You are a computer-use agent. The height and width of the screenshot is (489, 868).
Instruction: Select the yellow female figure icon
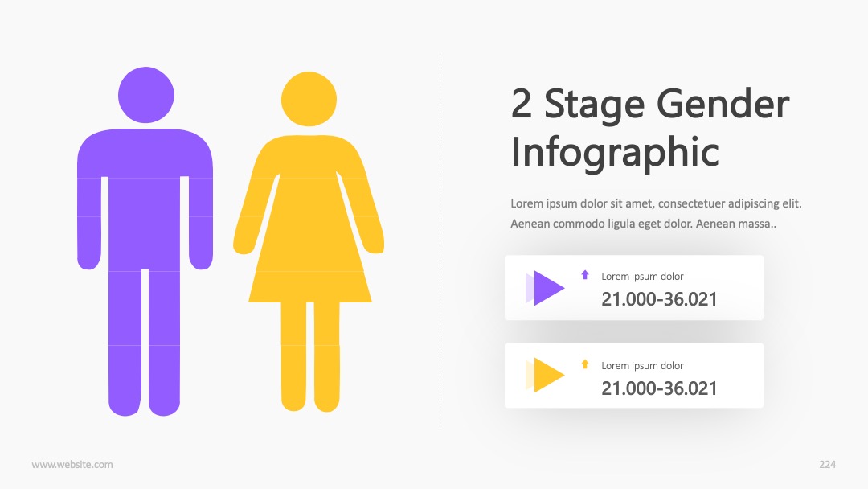(x=309, y=242)
